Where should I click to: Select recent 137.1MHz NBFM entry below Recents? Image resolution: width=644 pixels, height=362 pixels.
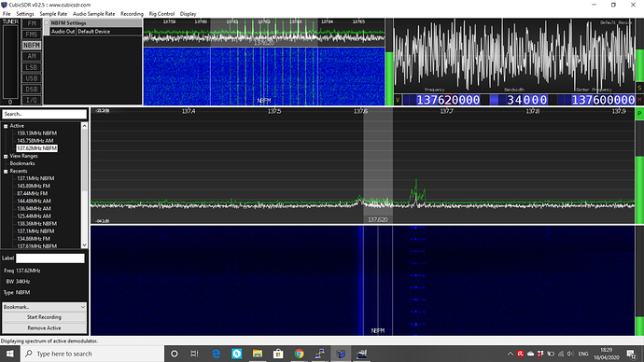click(35, 178)
